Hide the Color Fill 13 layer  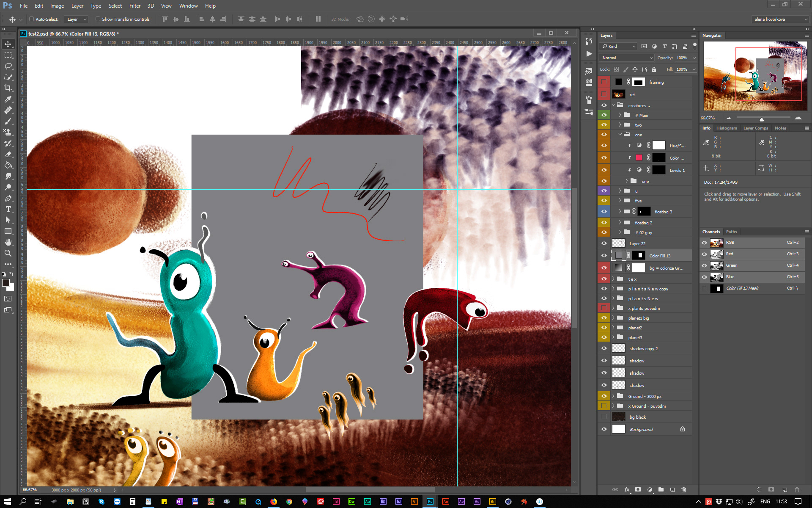coord(604,256)
